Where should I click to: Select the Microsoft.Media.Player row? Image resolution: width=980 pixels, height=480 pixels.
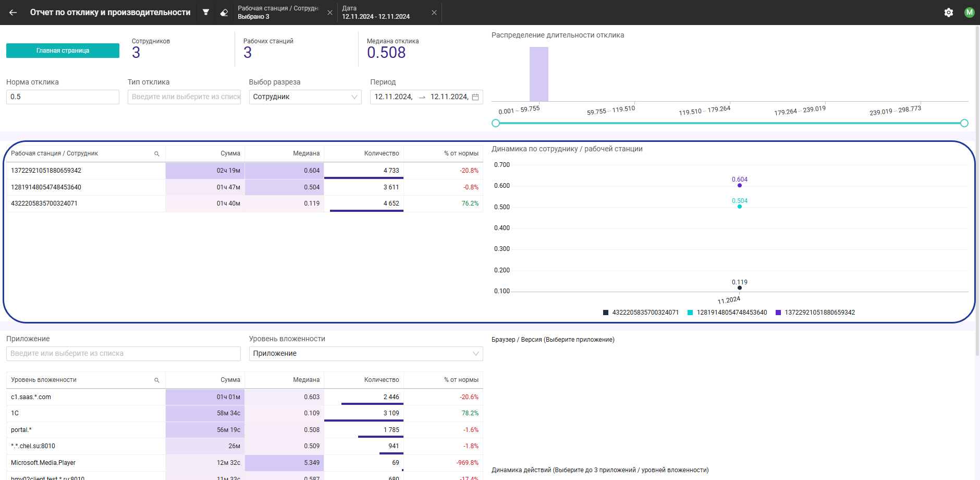coord(244,463)
